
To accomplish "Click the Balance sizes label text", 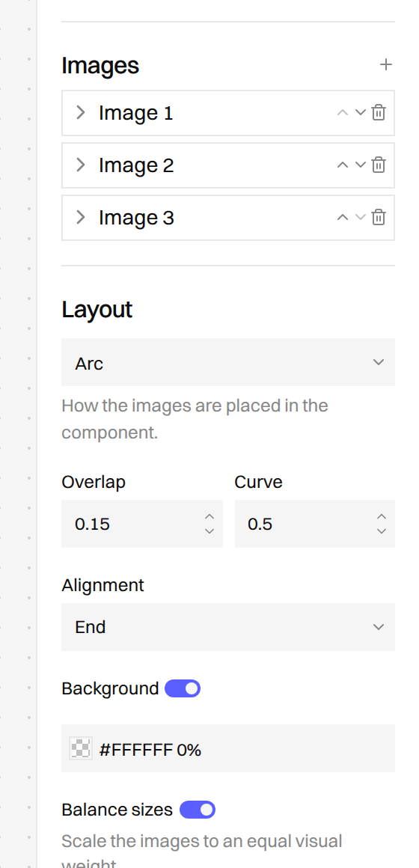I will [117, 810].
